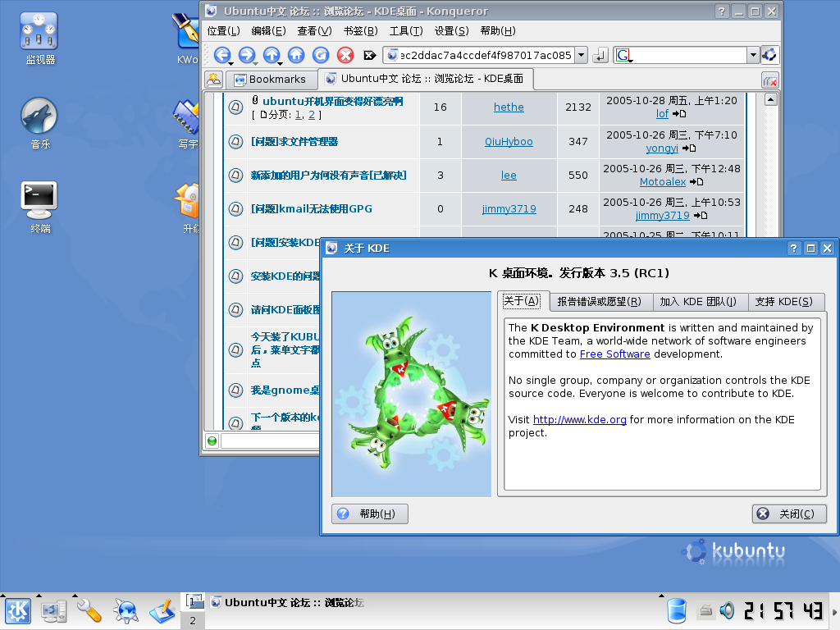Launch Konqueror from the panel globe icon
Image resolution: width=840 pixels, height=630 pixels.
(126, 611)
